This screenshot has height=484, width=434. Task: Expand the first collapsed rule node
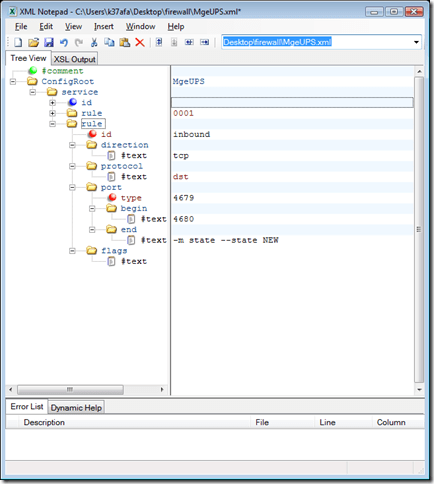52,113
